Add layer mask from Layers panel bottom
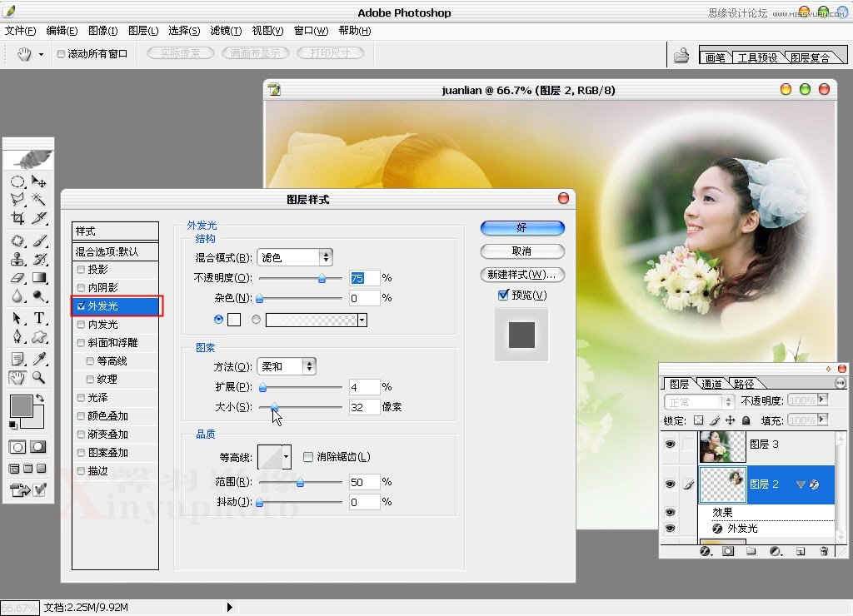 [x=728, y=551]
